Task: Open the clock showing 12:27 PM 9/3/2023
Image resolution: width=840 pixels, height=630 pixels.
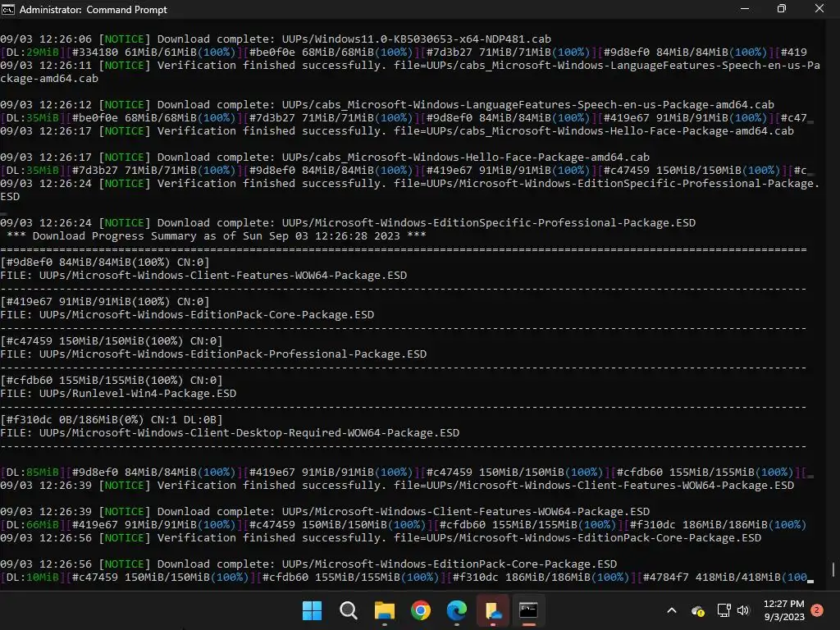Action: click(x=783, y=610)
